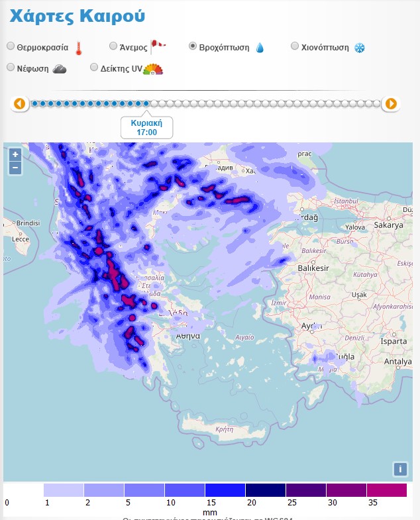
Task: Click the snowflake icon next to Χιονόπτωση
Action: [360, 48]
